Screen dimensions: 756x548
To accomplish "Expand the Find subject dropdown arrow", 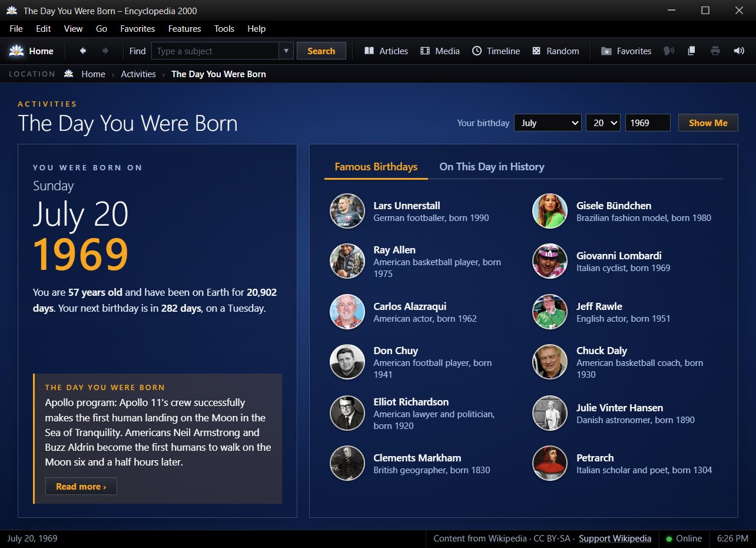I will point(286,51).
